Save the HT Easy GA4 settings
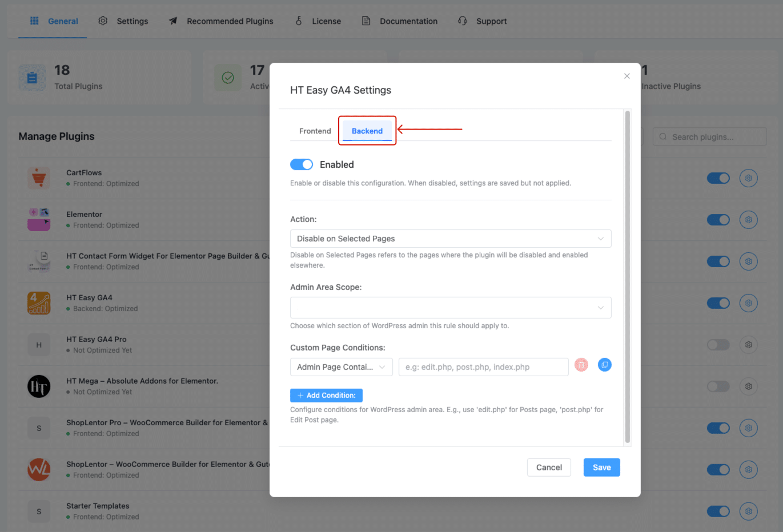783x532 pixels. pyautogui.click(x=601, y=467)
